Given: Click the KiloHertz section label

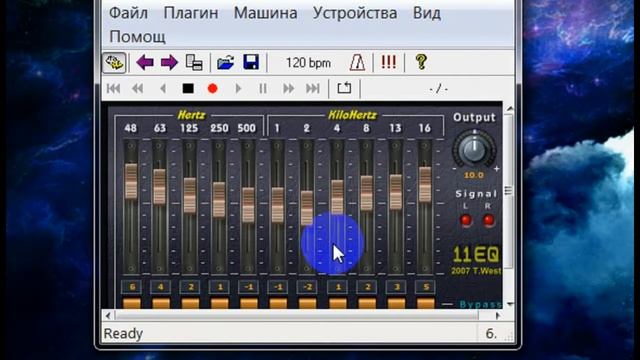Looking at the screenshot, I should pos(352,115).
